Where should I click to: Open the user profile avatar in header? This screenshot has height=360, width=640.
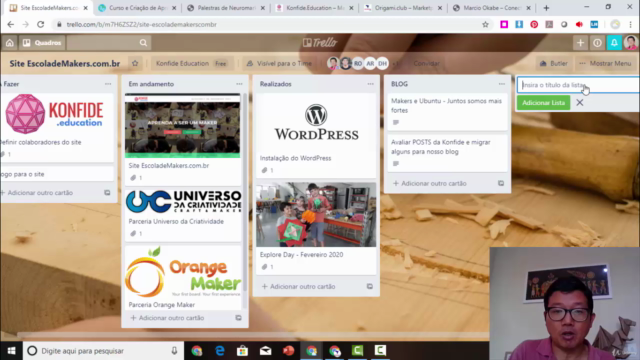coord(631,43)
